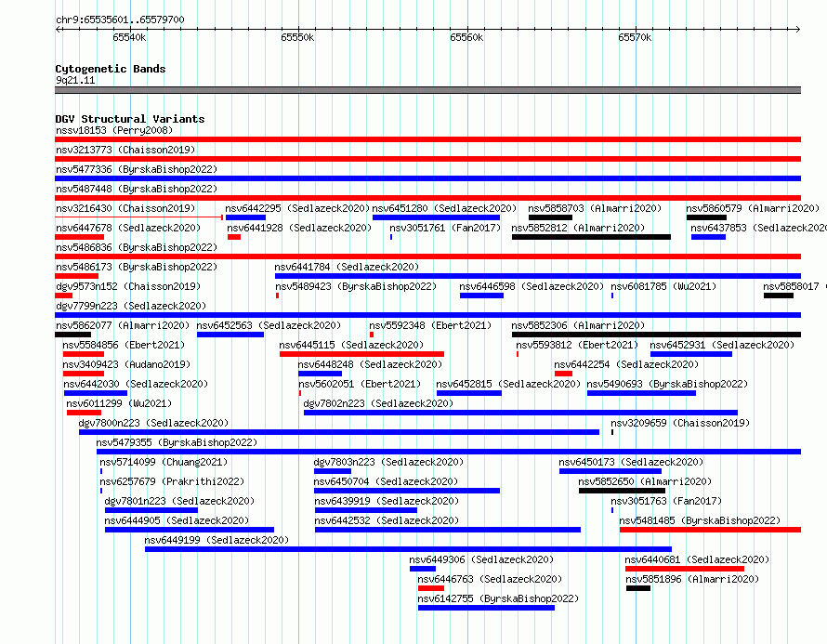Screen dimensions: 827x644
Task: Click the red bar under nsv6446763
Action: pyautogui.click(x=431, y=588)
